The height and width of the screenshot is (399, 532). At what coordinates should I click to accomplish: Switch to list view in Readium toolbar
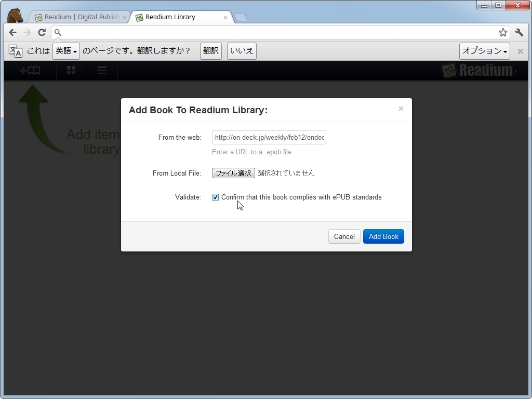[102, 70]
